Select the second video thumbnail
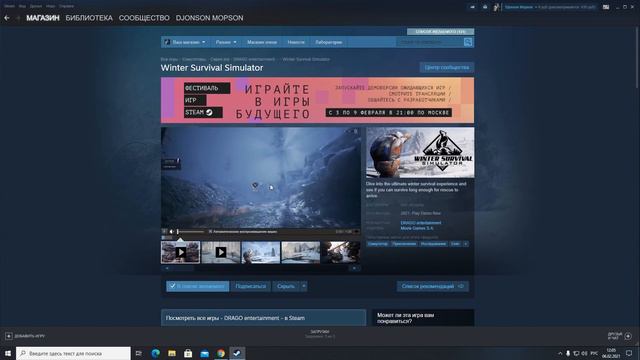Viewport: 640px width, 360px height. [220, 252]
